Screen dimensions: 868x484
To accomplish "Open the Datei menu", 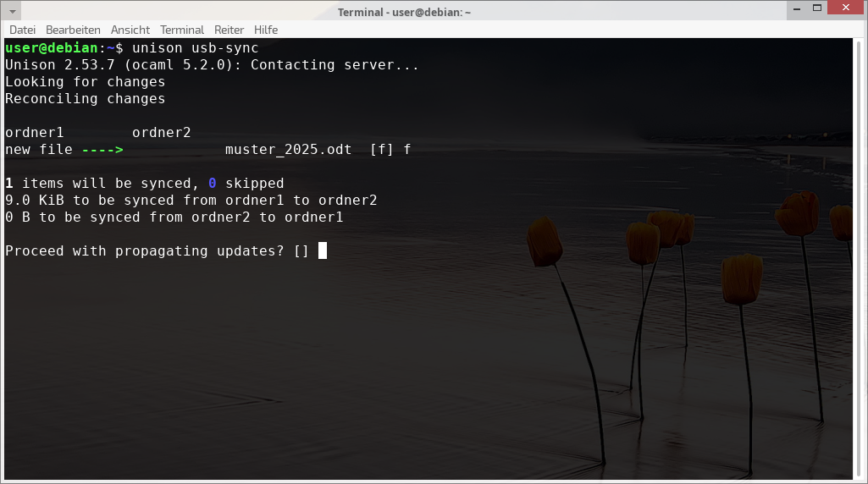I will pyautogui.click(x=22, y=30).
